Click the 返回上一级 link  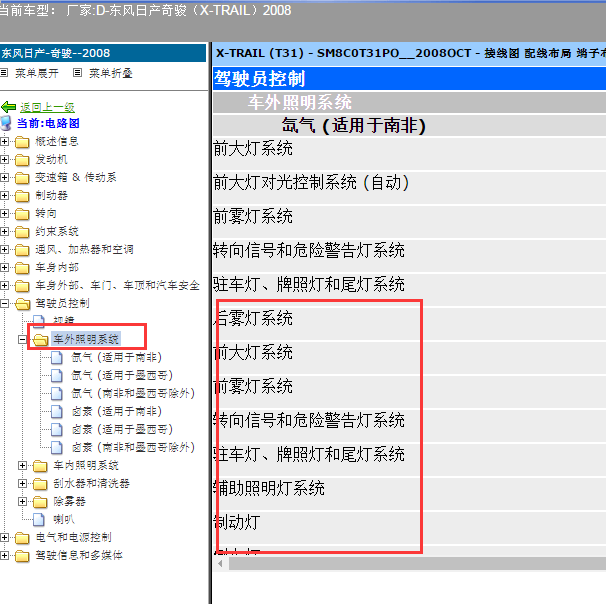click(47, 107)
